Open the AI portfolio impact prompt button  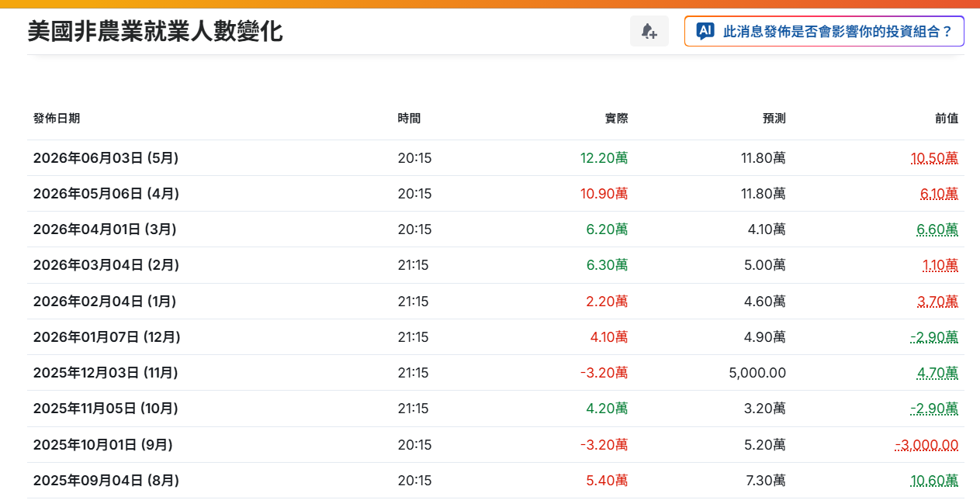(x=824, y=31)
